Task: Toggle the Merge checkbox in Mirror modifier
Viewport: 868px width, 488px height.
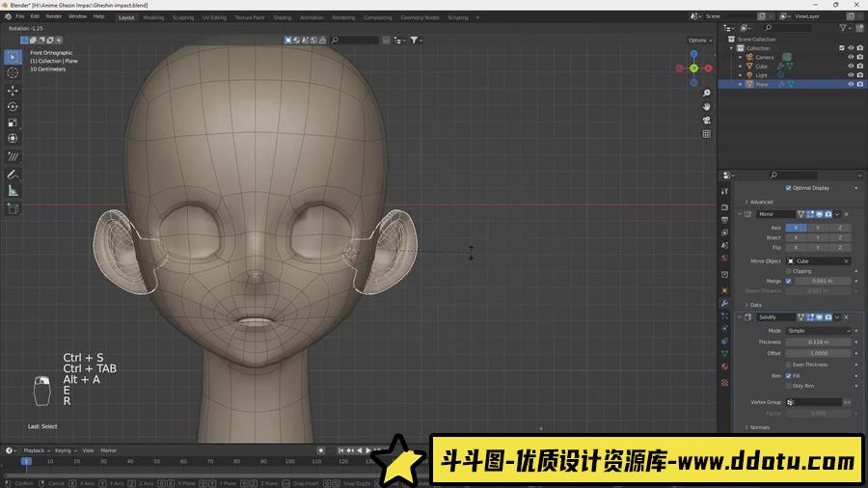Action: click(788, 281)
